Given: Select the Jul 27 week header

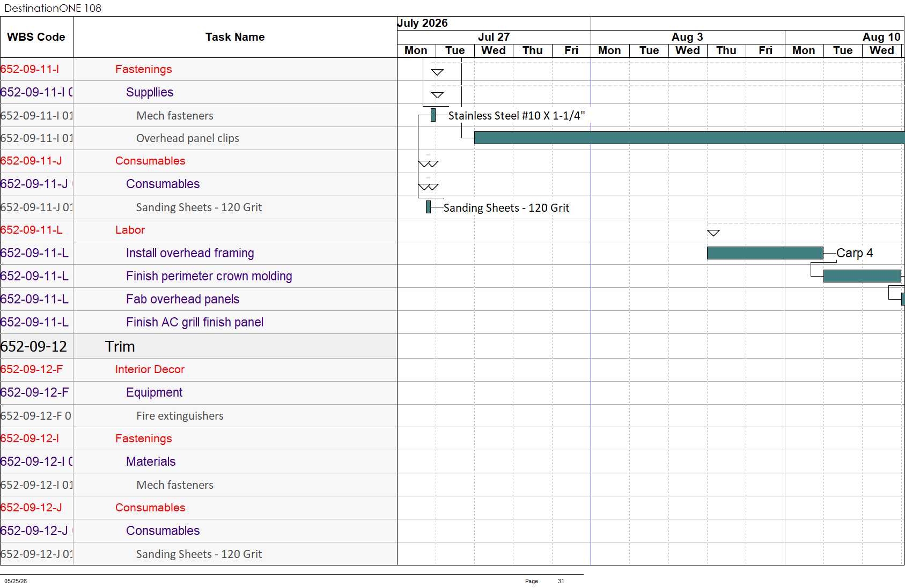Looking at the screenshot, I should point(494,37).
